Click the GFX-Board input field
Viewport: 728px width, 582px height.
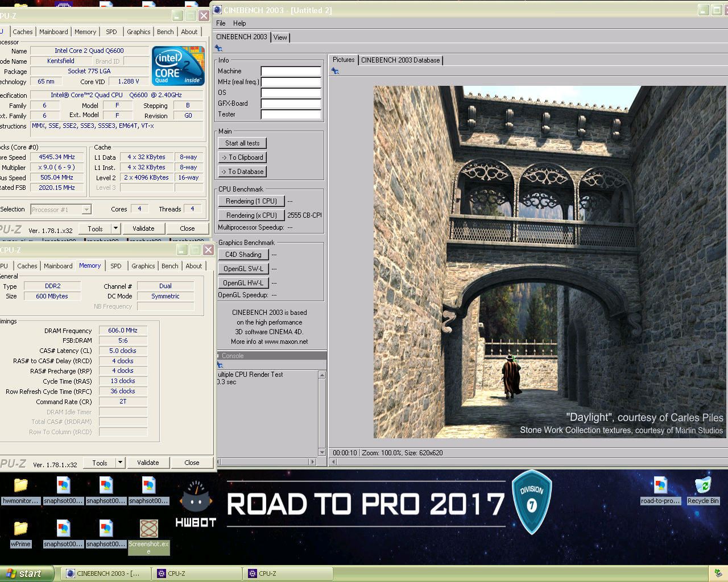(291, 103)
